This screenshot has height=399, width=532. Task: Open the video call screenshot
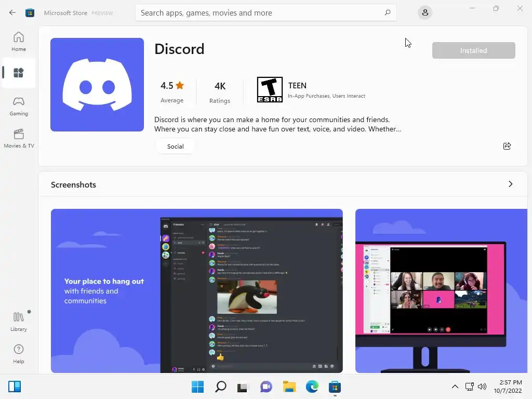[441, 291]
